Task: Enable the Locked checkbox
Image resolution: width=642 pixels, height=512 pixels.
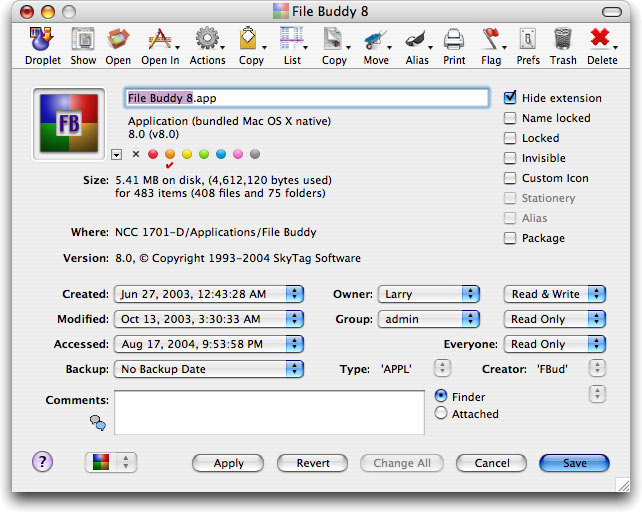Action: tap(510, 138)
